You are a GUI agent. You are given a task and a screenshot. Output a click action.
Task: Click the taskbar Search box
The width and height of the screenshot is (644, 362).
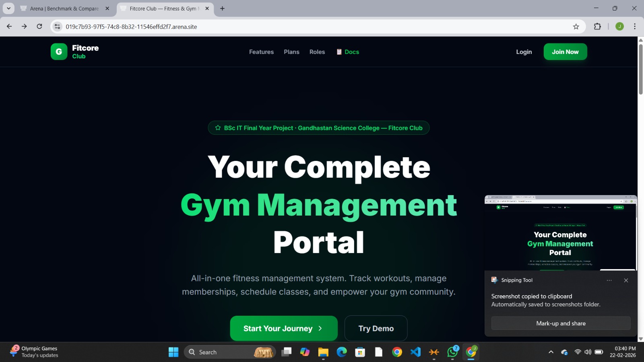coord(230,352)
